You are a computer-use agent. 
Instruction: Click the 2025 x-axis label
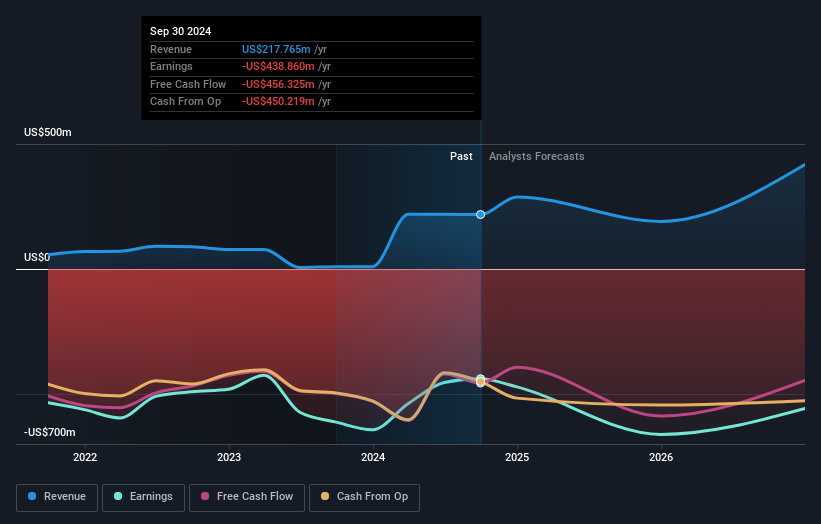tap(517, 457)
